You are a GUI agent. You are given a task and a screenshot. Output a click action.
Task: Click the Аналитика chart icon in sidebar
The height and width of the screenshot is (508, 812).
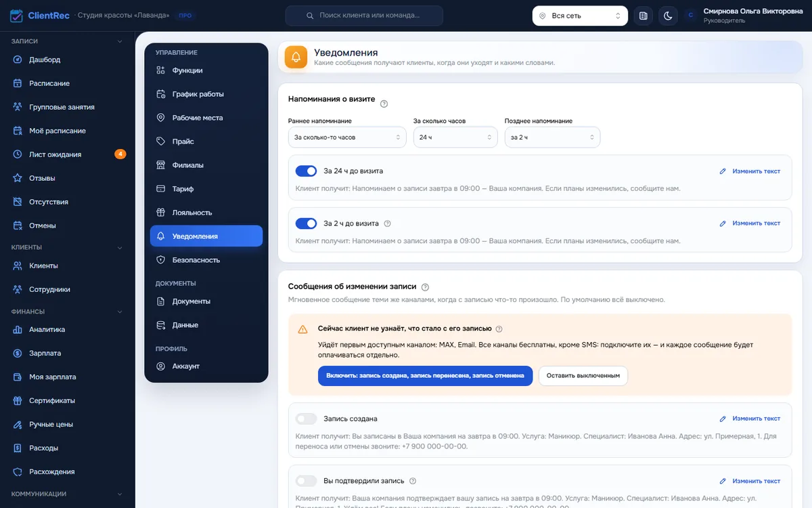tap(18, 330)
